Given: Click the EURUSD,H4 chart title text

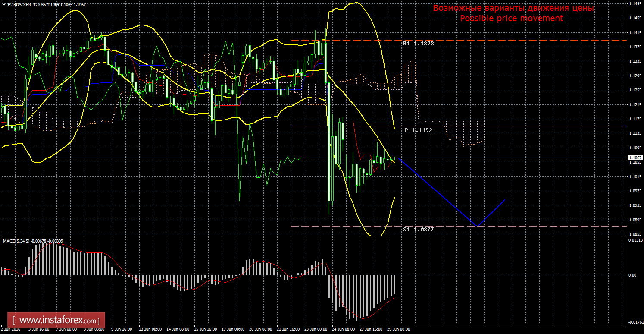Looking at the screenshot, I should 19,4.
